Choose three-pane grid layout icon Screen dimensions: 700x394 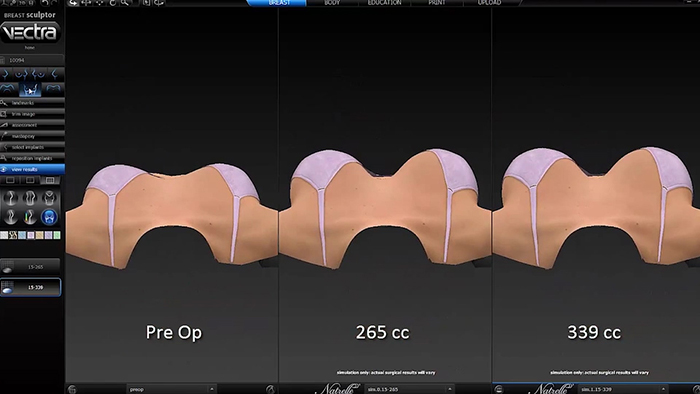click(x=50, y=180)
